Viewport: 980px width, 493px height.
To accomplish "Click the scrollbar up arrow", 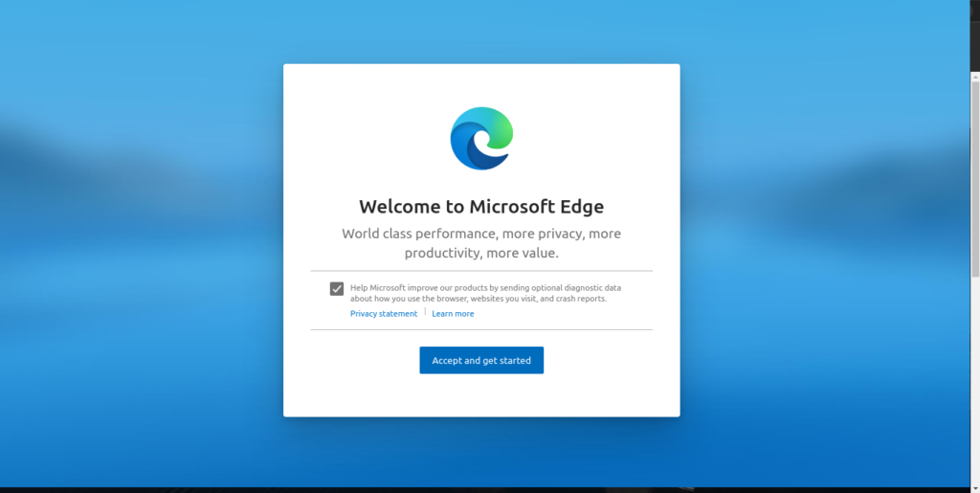I will 975,77.
